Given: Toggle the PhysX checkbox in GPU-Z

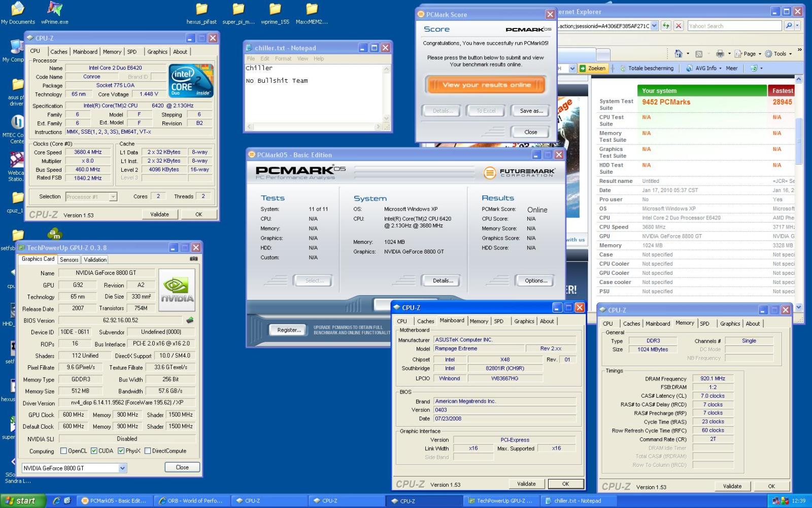Looking at the screenshot, I should (x=121, y=451).
